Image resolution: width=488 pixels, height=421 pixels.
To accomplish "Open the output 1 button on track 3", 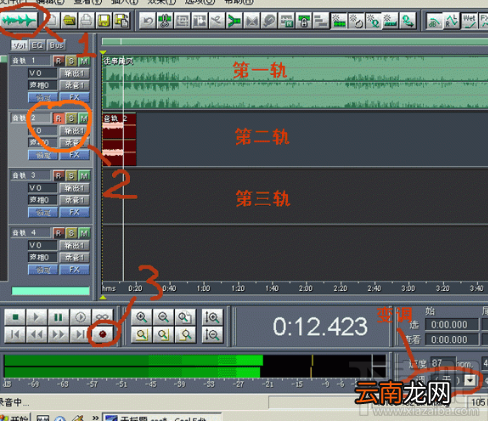I will click(74, 188).
